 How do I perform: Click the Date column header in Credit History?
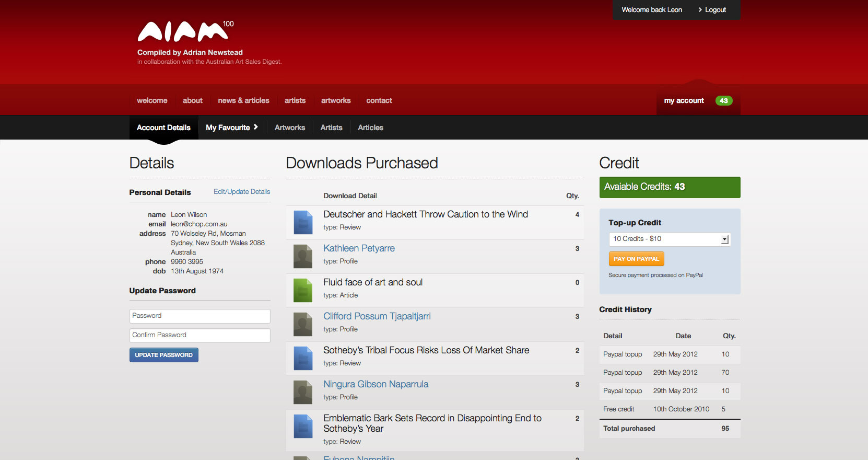(x=683, y=336)
